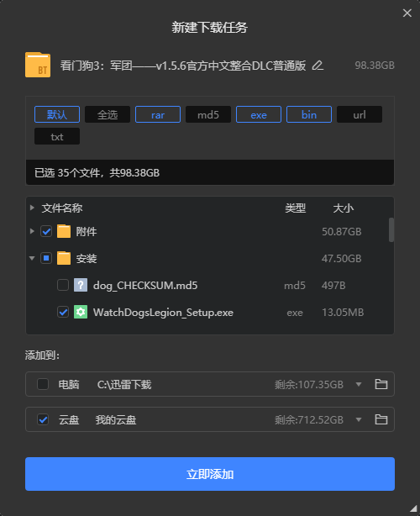The height and width of the screenshot is (516, 420).
Task: Click the 类型 column header
Action: (x=296, y=208)
